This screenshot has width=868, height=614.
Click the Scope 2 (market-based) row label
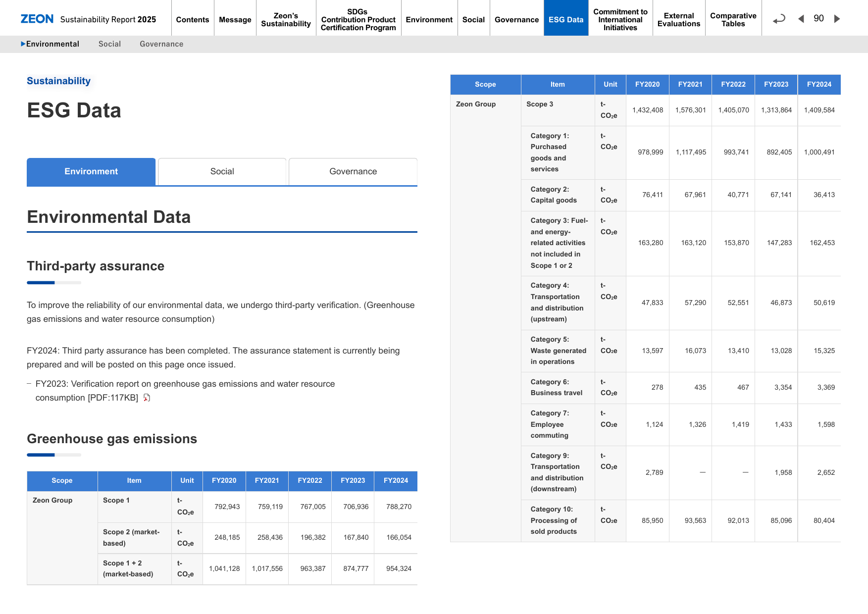[x=131, y=538]
